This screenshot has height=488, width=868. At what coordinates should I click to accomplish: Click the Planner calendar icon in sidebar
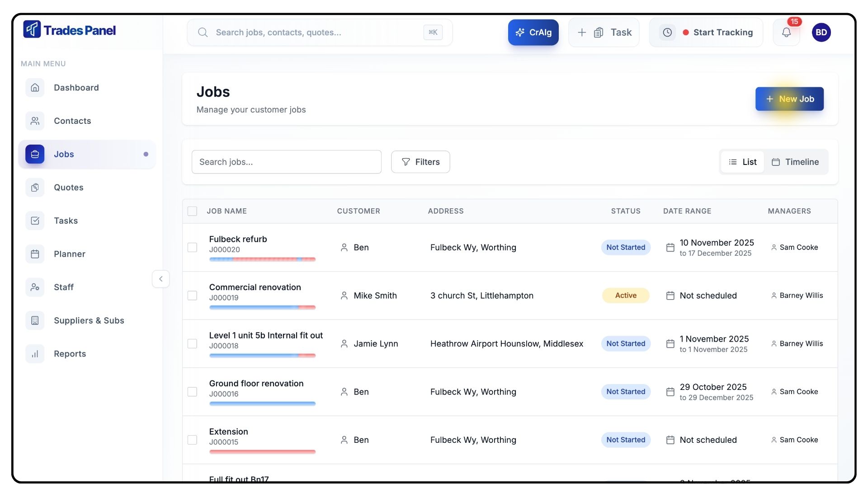[35, 254]
